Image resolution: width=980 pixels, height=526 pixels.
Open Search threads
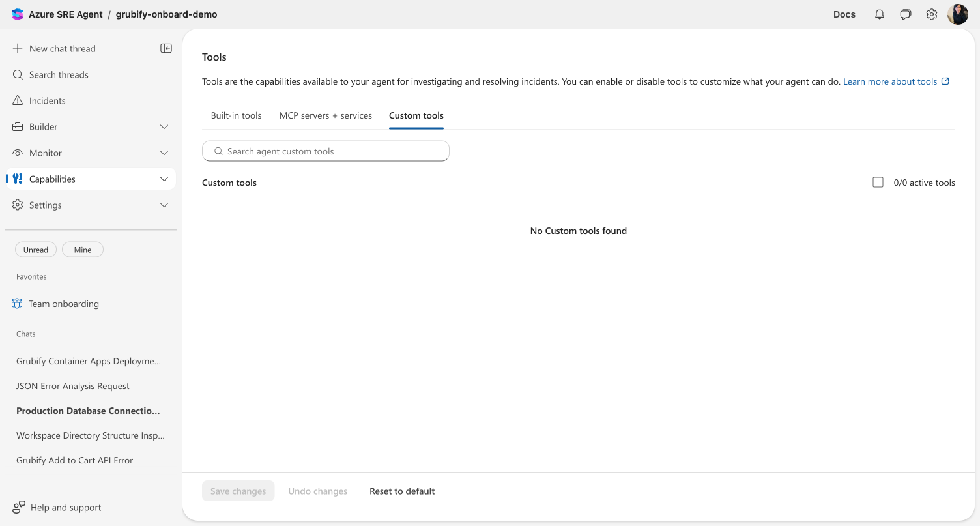tap(59, 74)
